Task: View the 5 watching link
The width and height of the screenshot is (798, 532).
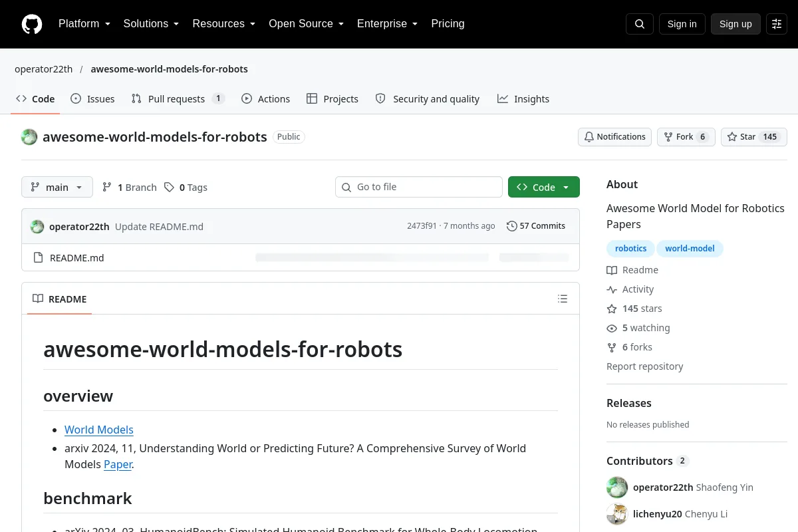Action: (x=638, y=328)
